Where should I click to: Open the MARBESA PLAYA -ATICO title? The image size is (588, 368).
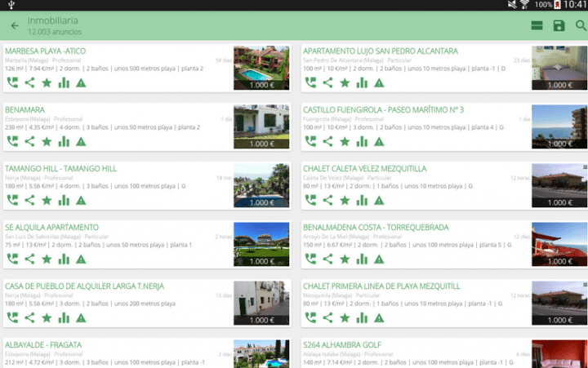click(46, 51)
